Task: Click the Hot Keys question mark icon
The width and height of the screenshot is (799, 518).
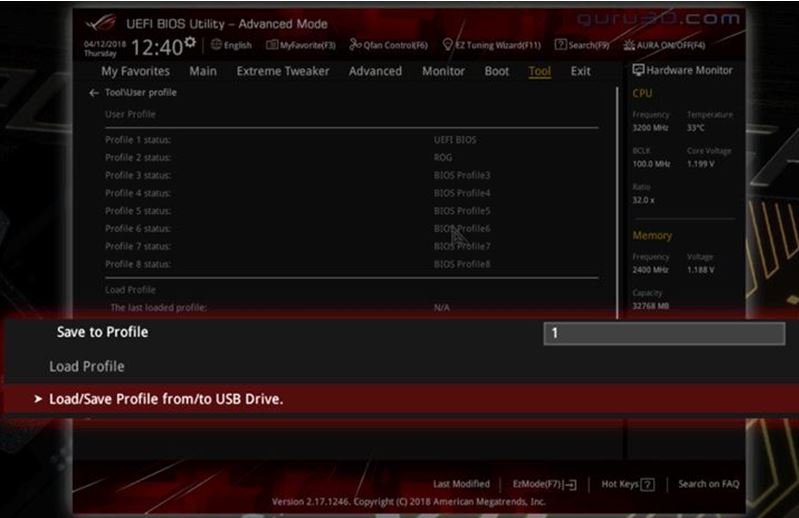Action: coord(647,484)
